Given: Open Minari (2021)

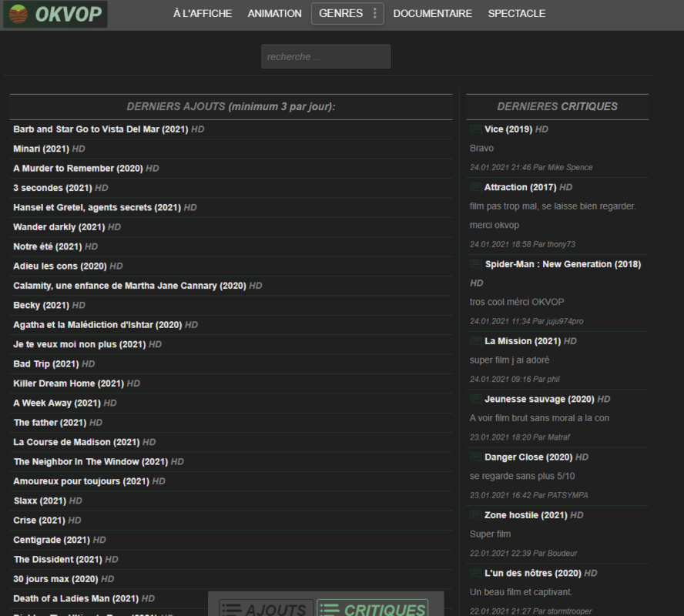Looking at the screenshot, I should 41,149.
